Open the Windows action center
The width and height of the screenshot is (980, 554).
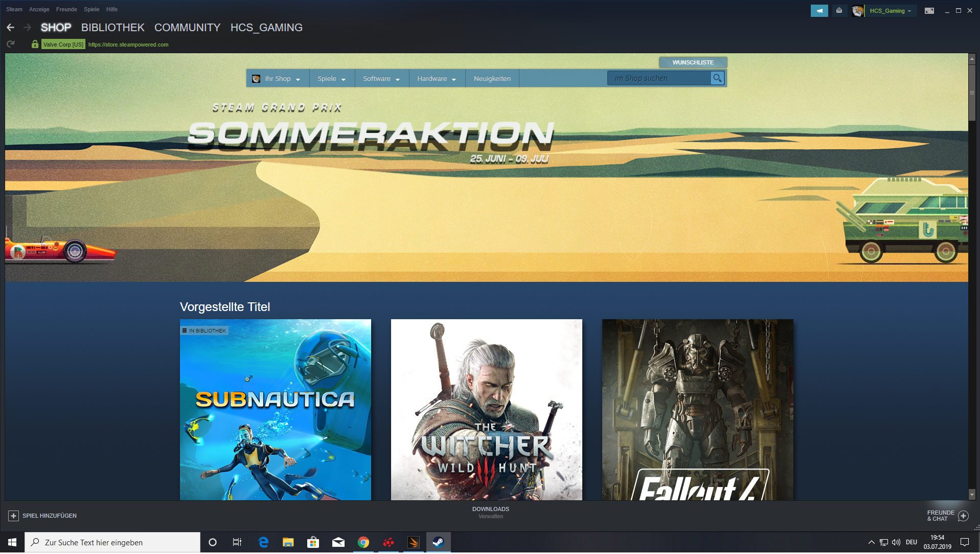click(965, 543)
